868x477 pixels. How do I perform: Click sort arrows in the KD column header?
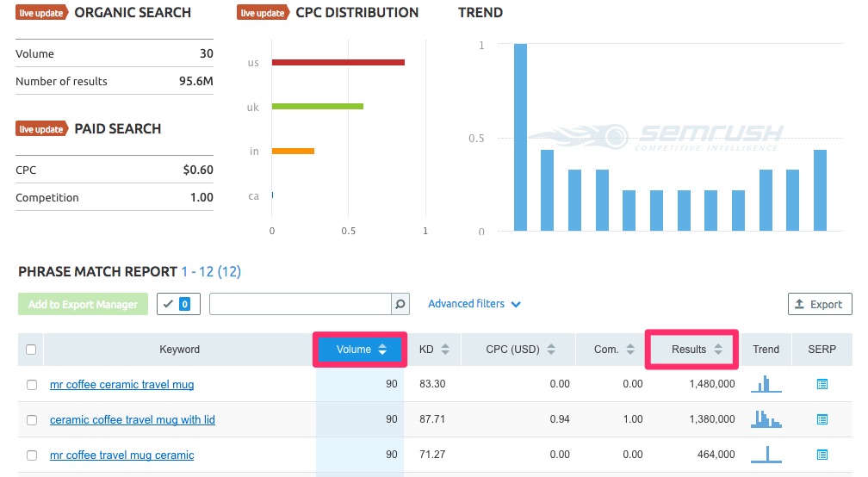point(445,350)
